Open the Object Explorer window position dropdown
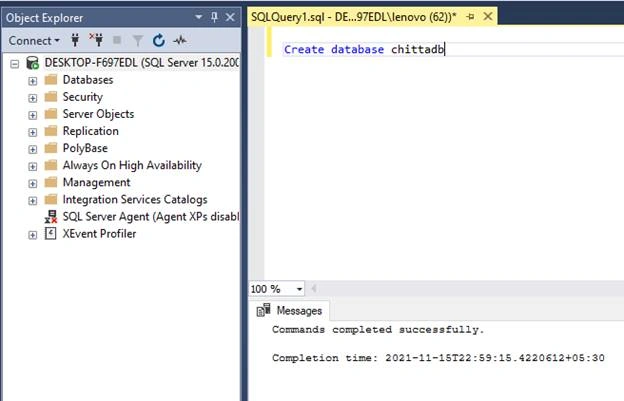Screen dimensions: 624x401 (x=199, y=17)
